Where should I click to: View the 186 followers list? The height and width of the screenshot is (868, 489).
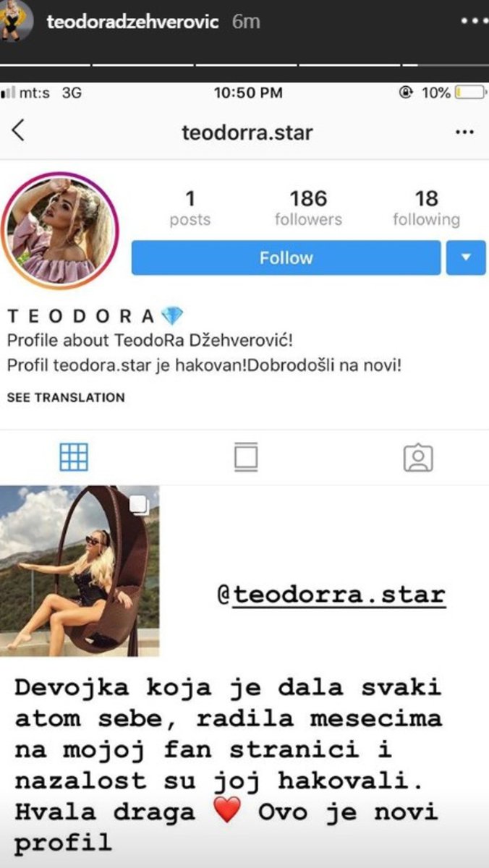point(308,208)
